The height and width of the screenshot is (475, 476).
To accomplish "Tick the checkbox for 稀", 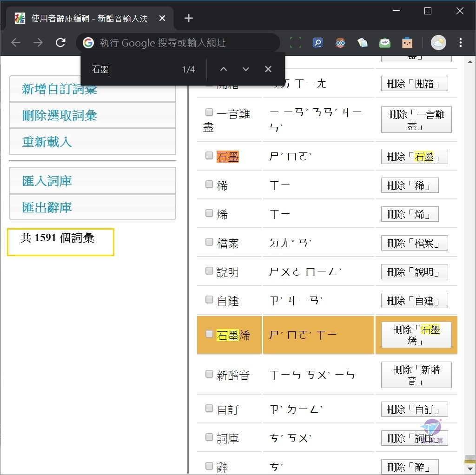I will 209,184.
